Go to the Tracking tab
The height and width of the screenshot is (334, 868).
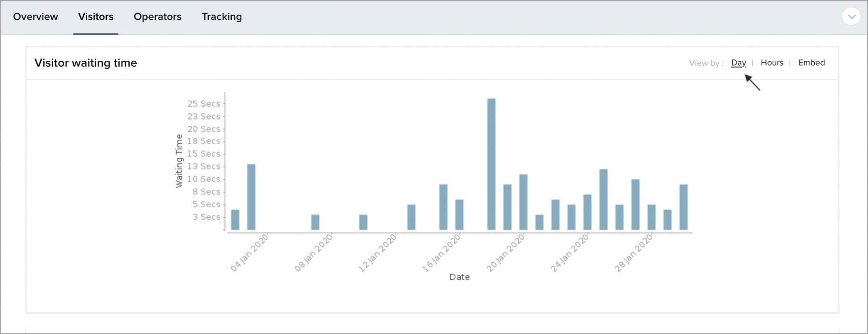click(x=222, y=17)
